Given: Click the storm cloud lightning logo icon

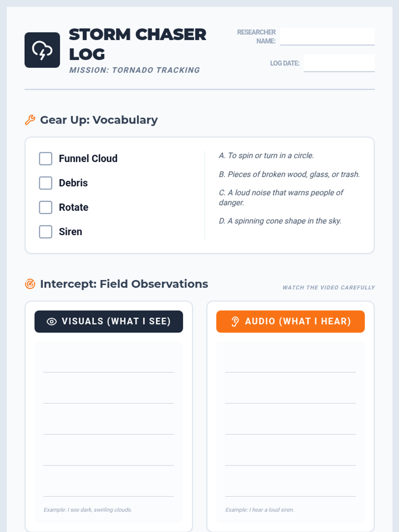Looking at the screenshot, I should coord(42,50).
